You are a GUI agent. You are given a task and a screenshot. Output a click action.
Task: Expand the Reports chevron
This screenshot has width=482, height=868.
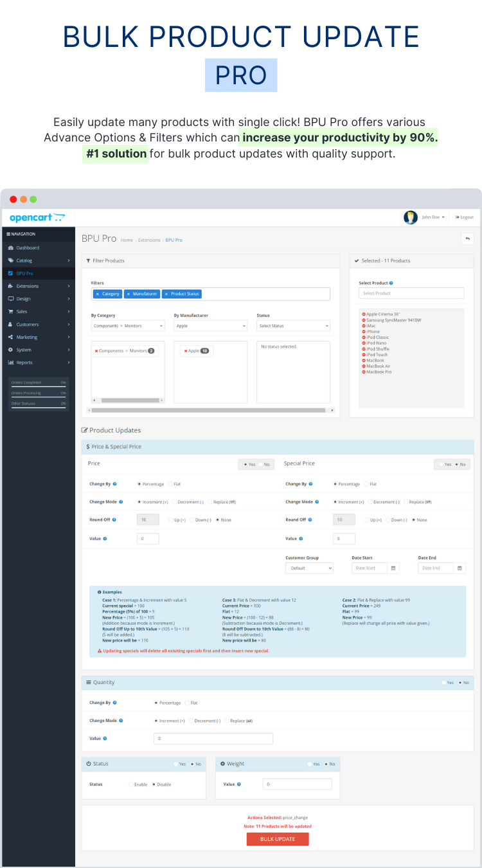(x=69, y=363)
